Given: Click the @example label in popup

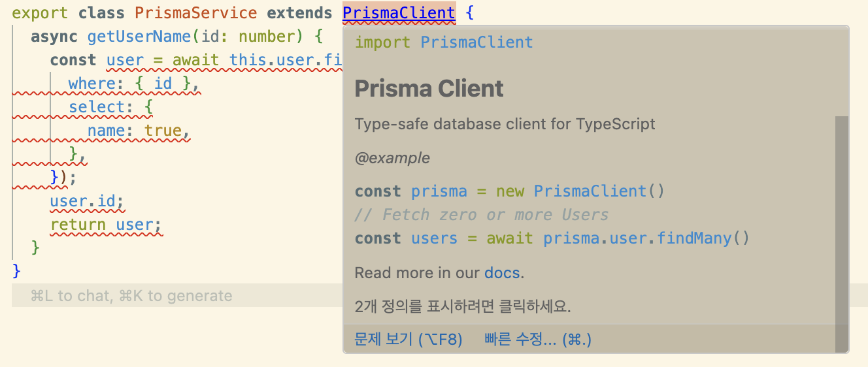Looking at the screenshot, I should [x=392, y=157].
